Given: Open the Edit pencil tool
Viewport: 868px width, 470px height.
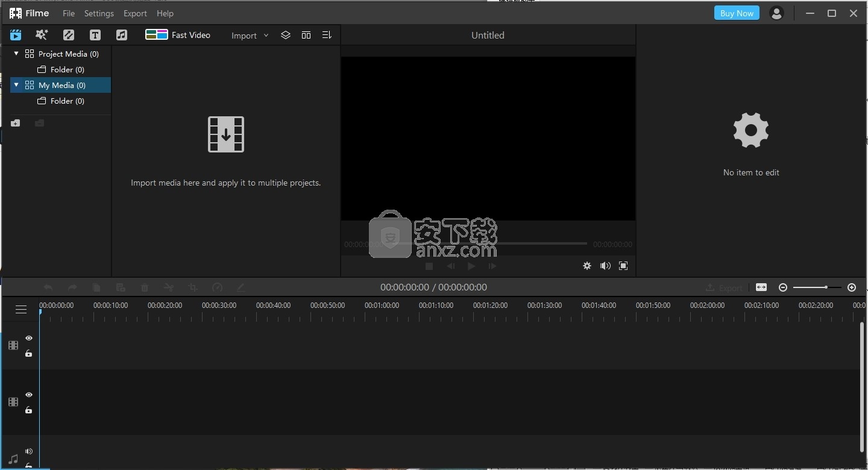Looking at the screenshot, I should pos(241,287).
